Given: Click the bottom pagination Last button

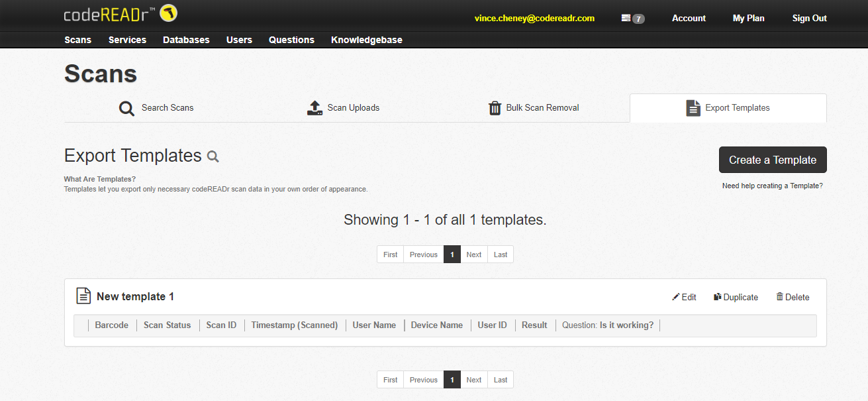Looking at the screenshot, I should click(x=501, y=380).
